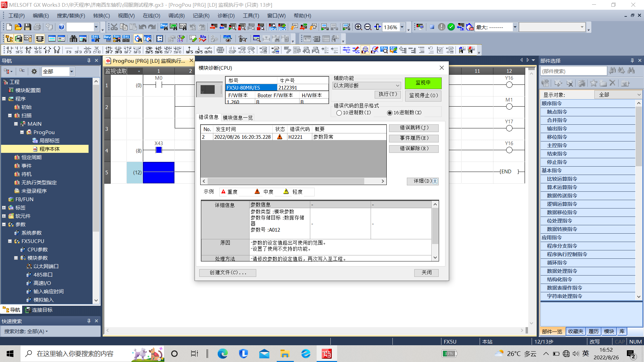The image size is (644, 362).
Task: Click the 错误解除(R) button
Action: [x=414, y=148]
